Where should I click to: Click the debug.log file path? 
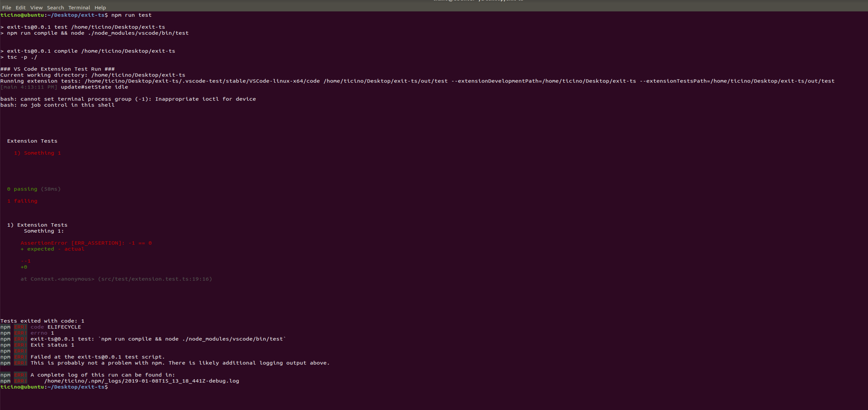(x=142, y=381)
